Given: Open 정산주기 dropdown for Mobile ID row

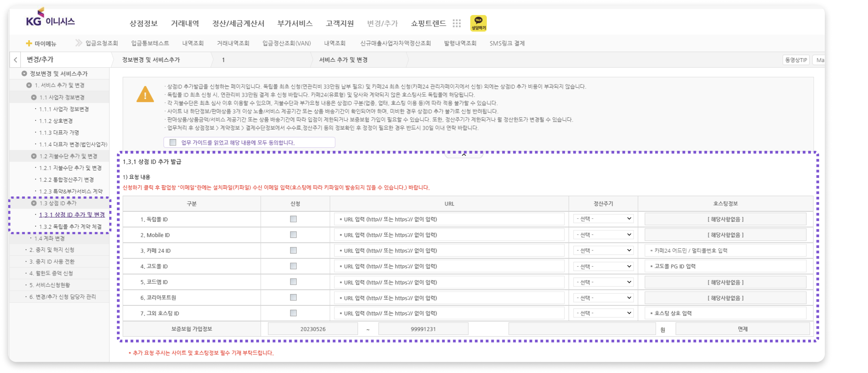Looking at the screenshot, I should click(603, 235).
